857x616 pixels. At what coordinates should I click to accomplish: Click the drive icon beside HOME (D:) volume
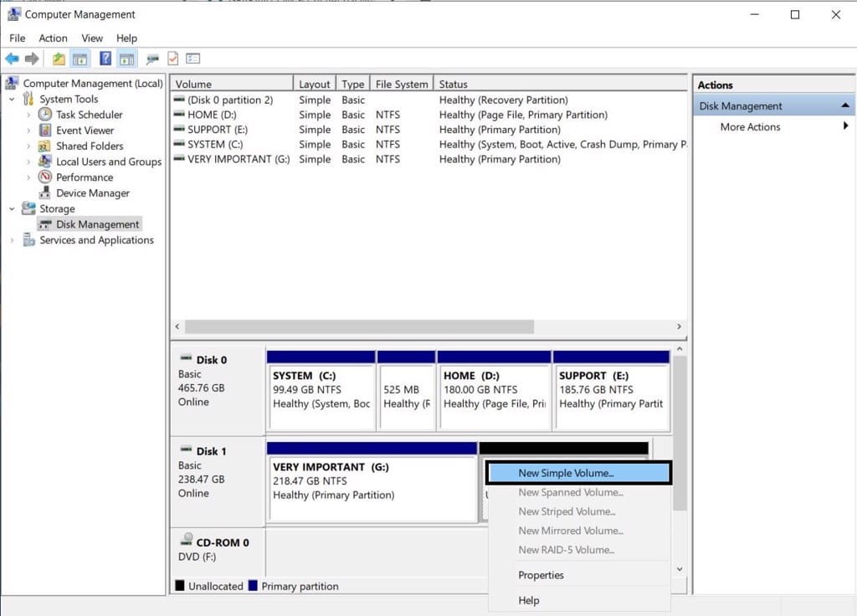pyautogui.click(x=179, y=115)
